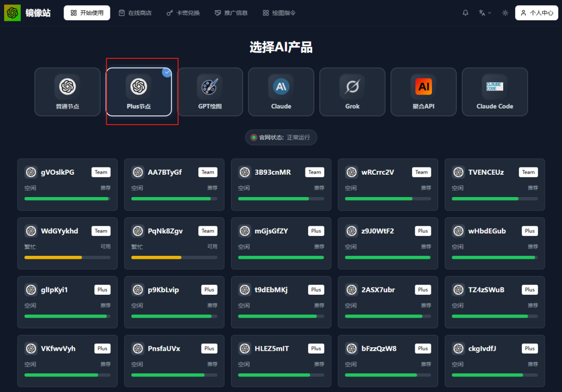The width and height of the screenshot is (562, 392).
Task: Click the wHbdEGub node icon
Action: (x=458, y=231)
